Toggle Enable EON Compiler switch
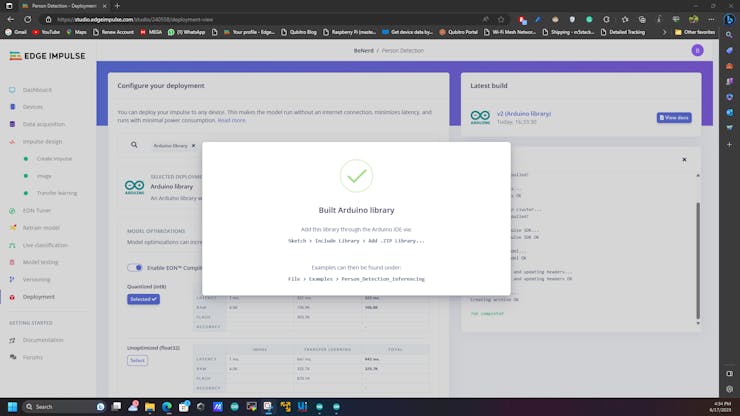The image size is (740, 416). pos(135,268)
